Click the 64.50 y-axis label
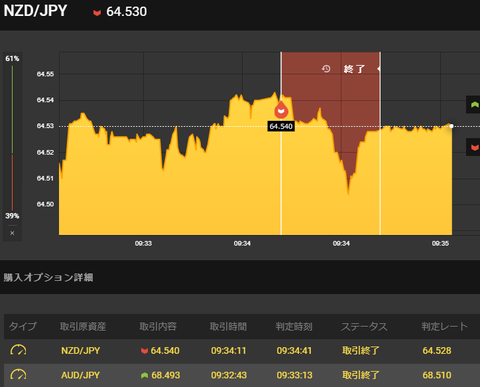The height and width of the screenshot is (387, 480). tap(45, 204)
